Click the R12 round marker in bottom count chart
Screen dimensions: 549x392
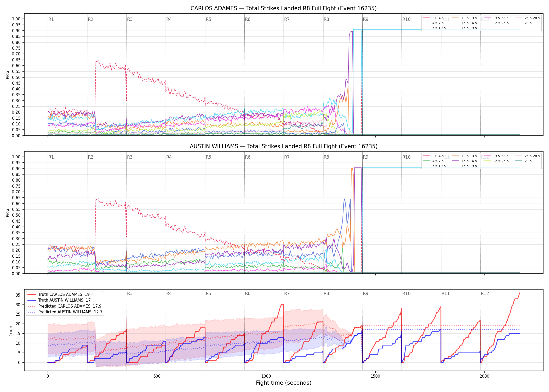[x=485, y=293]
